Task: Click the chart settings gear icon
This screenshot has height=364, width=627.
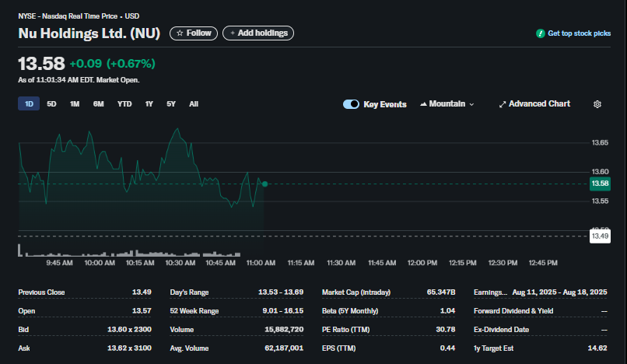Action: [597, 104]
